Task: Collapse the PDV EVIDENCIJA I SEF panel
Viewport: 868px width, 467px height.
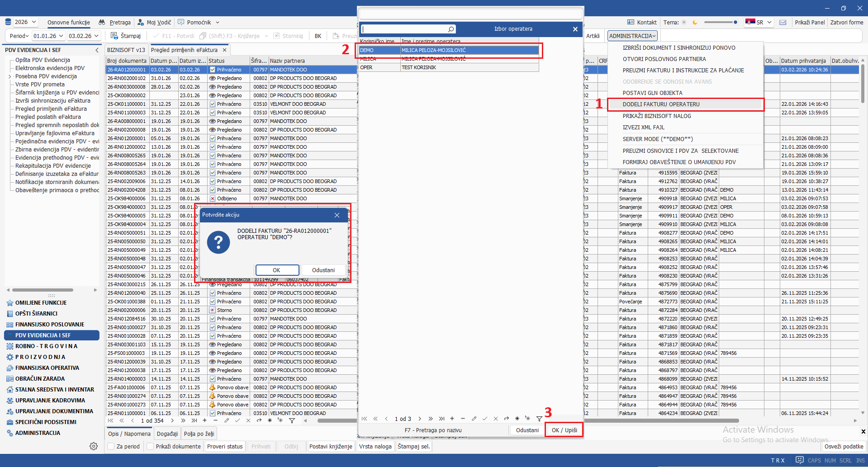Action: [x=97, y=50]
